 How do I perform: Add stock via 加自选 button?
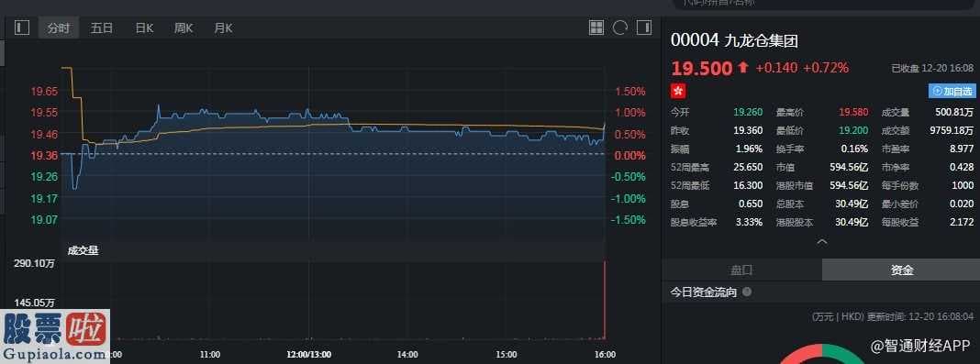952,91
